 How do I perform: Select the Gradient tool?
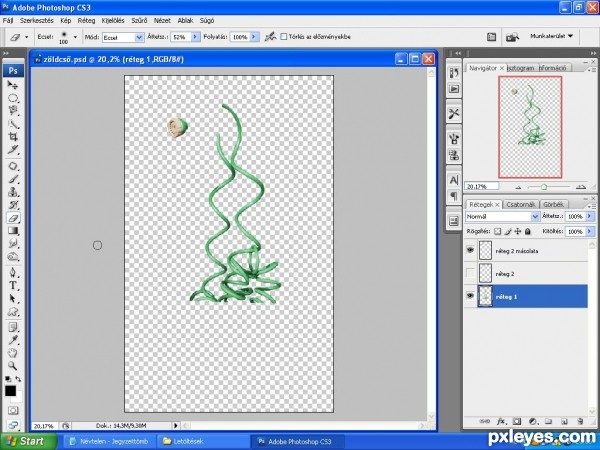13,231
